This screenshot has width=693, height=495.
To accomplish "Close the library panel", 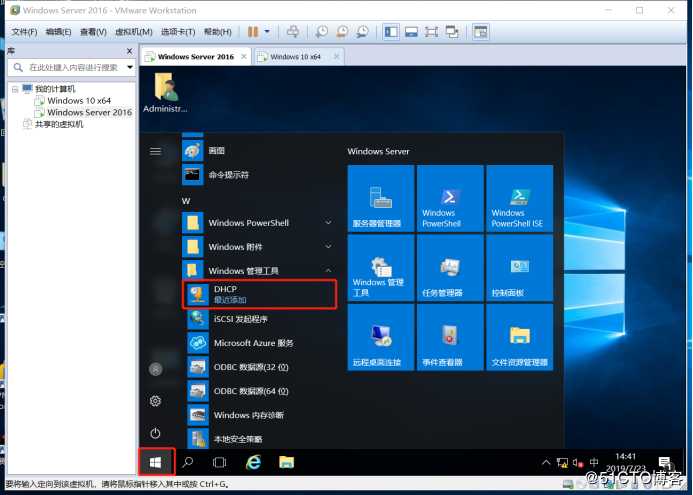I will click(x=129, y=51).
